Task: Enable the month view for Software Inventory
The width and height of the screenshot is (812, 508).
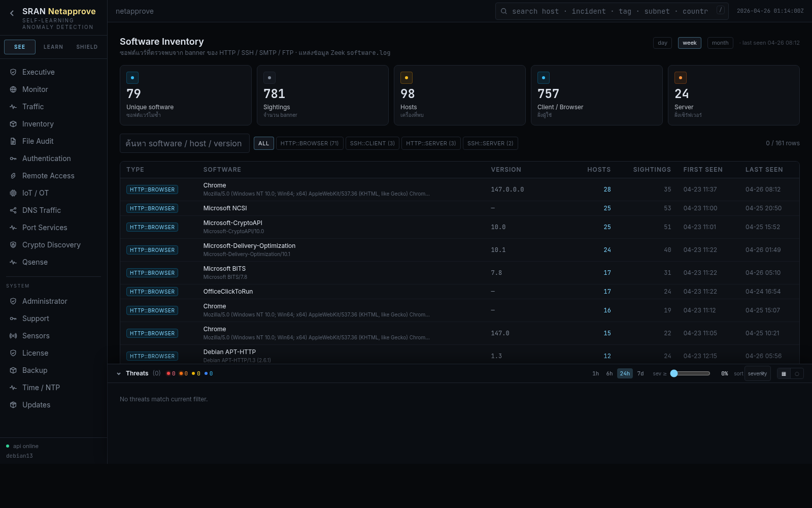Action: (720, 43)
